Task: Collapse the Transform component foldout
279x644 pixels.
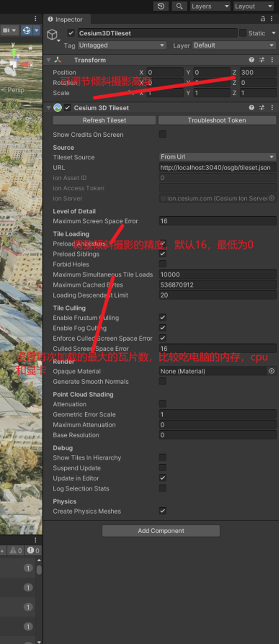Action: (48, 60)
